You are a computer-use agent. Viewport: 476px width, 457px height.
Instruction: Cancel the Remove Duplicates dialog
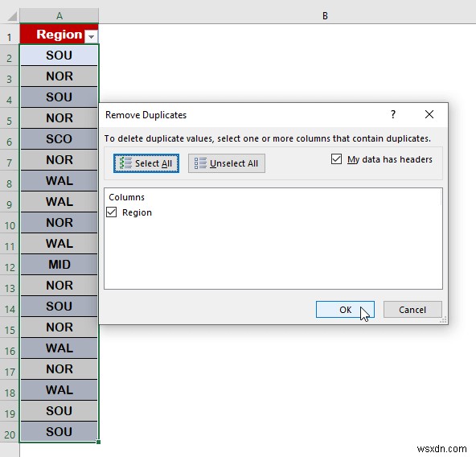[x=412, y=309]
